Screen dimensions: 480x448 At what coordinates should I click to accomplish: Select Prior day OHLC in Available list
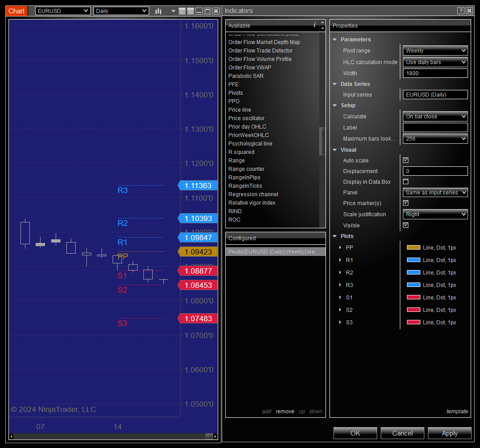point(247,127)
